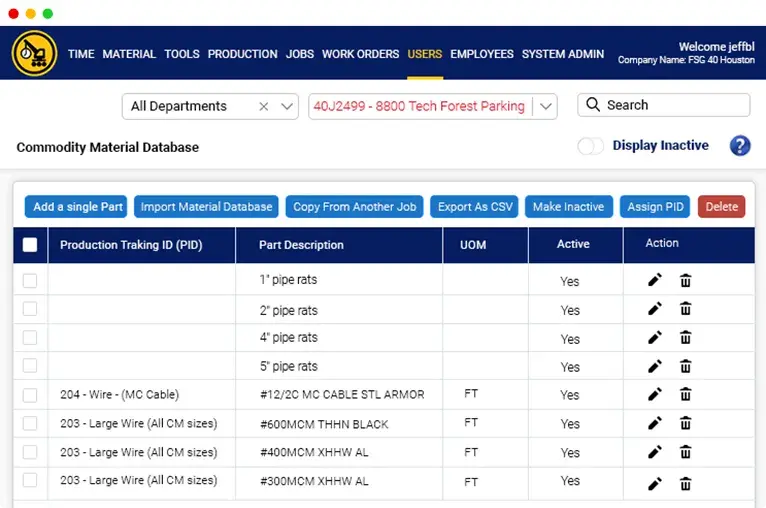Expand the All Departments dropdown arrow

287,106
